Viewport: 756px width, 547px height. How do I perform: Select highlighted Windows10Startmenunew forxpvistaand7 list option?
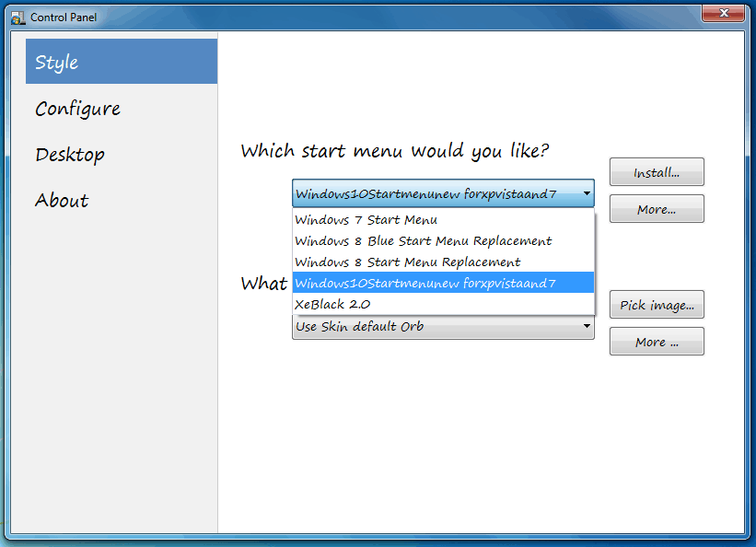(x=443, y=283)
